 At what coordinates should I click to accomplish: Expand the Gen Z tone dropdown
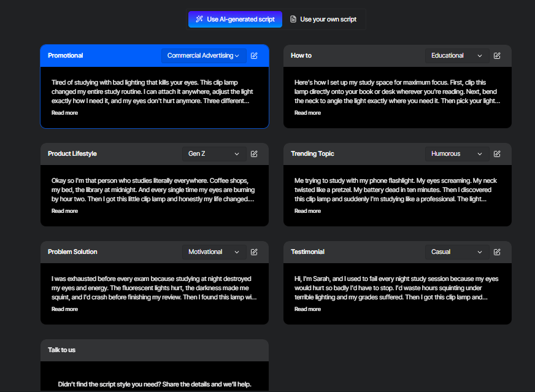[214, 154]
